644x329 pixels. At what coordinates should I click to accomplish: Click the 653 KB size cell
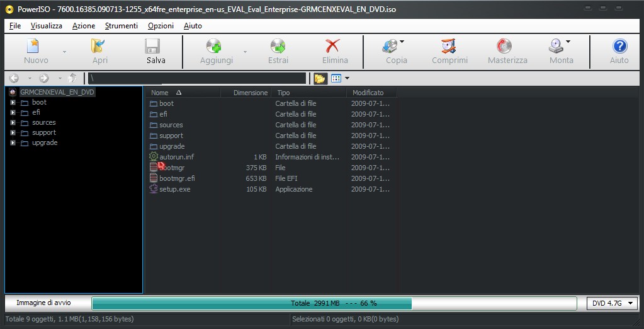click(x=256, y=178)
